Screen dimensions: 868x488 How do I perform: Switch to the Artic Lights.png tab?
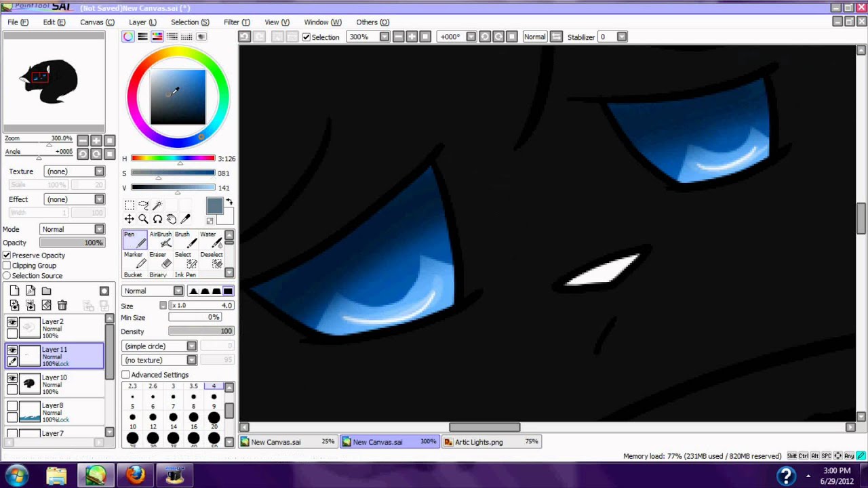[492, 442]
